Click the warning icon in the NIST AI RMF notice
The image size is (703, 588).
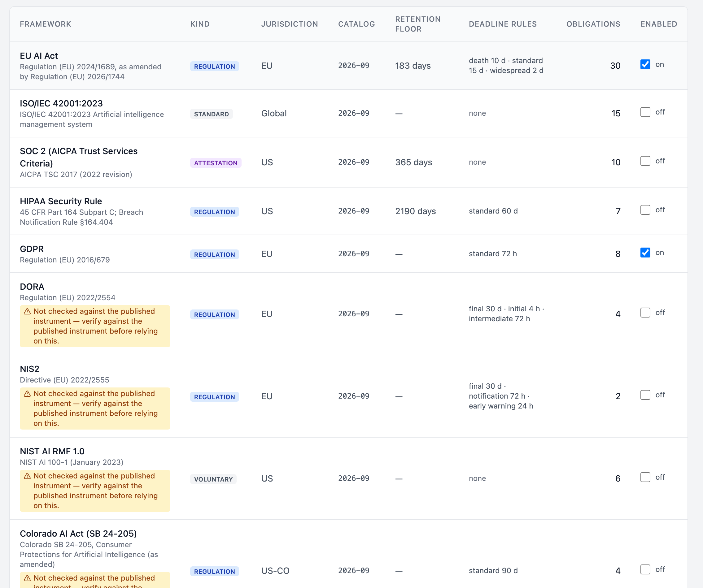coord(28,476)
